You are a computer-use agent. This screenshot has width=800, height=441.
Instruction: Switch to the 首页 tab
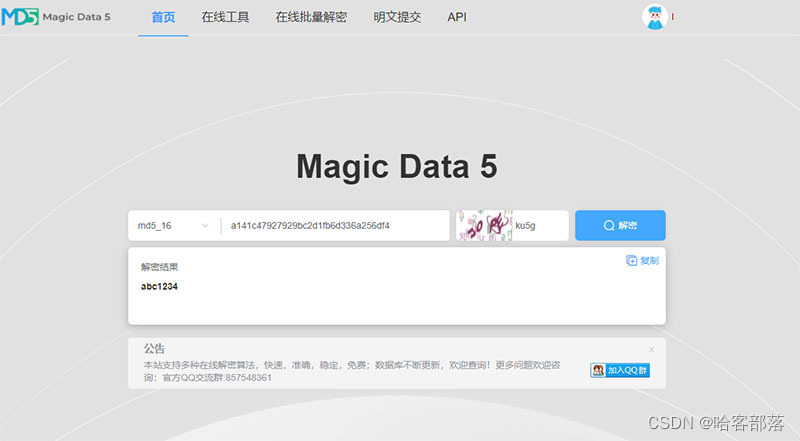[x=163, y=17]
